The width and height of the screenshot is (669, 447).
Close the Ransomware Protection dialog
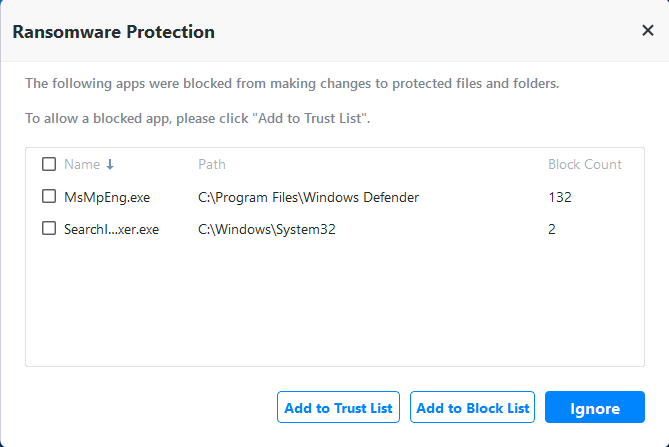point(647,30)
